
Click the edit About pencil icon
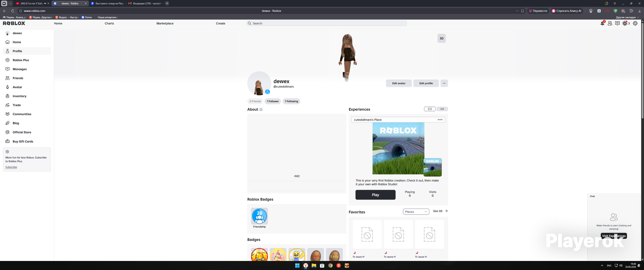pos(261,109)
